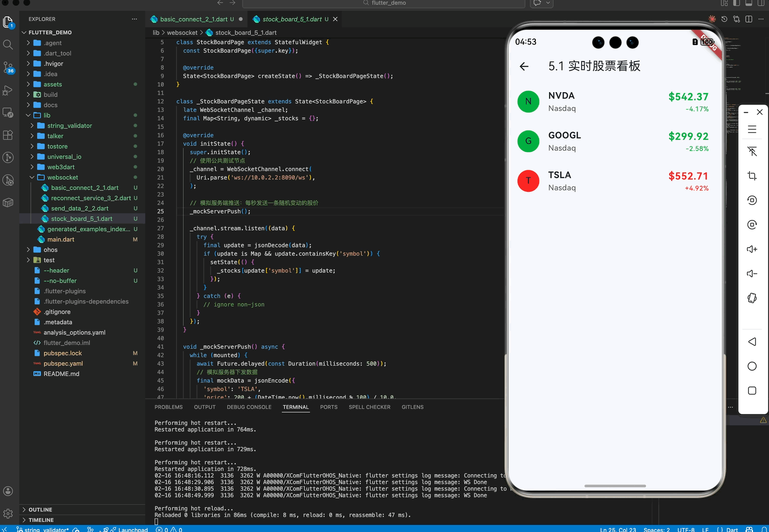Open the DEBUG CONSOLE tab
The width and height of the screenshot is (769, 532).
[x=249, y=407]
